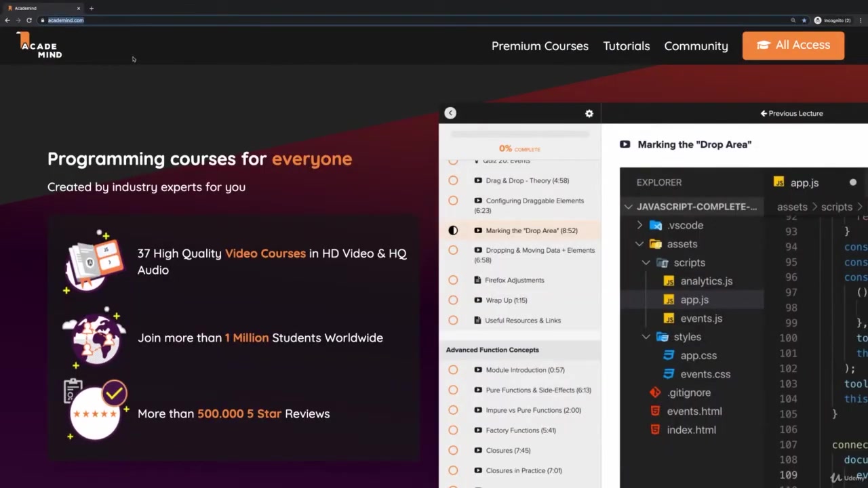Expand the .vscode folder

point(639,225)
